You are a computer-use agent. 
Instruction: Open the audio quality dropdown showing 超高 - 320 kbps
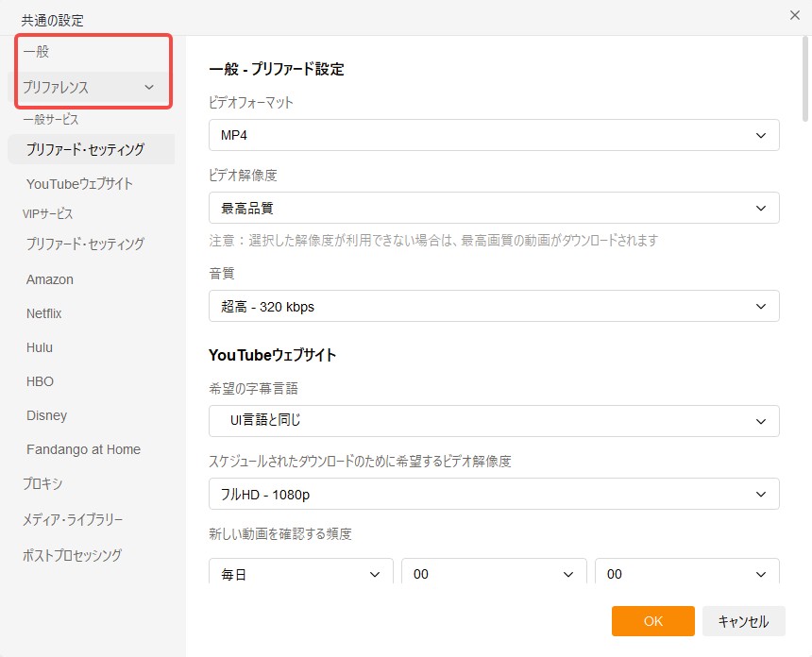pyautogui.click(x=493, y=306)
